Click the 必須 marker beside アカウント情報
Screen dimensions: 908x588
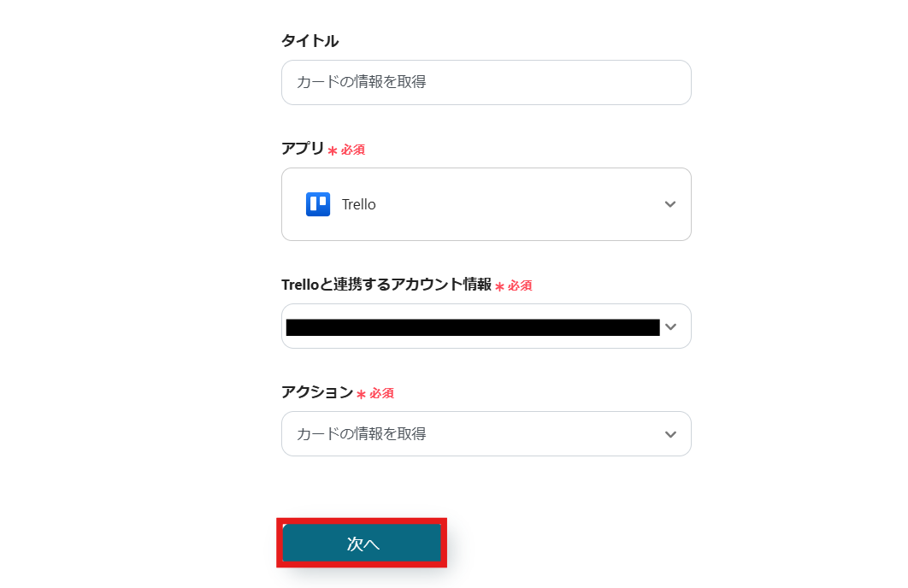click(x=520, y=285)
